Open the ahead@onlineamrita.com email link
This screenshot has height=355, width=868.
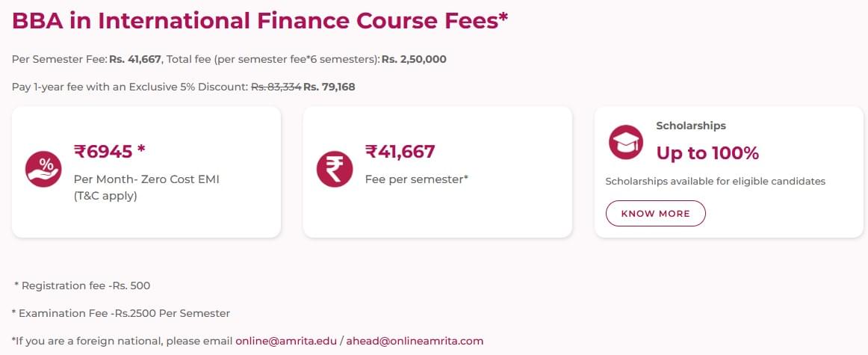(415, 341)
